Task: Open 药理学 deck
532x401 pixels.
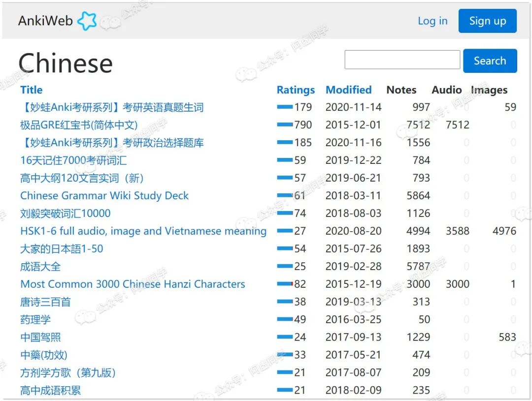Action: (x=35, y=319)
